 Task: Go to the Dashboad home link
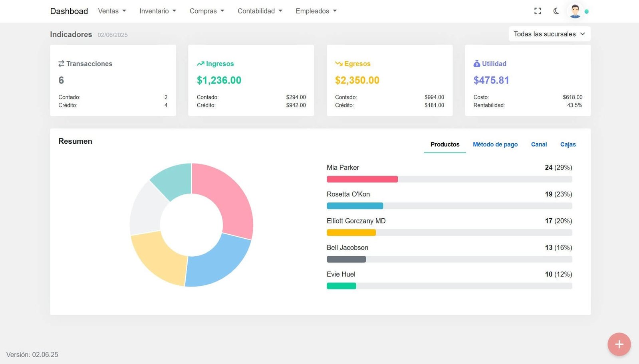[69, 11]
